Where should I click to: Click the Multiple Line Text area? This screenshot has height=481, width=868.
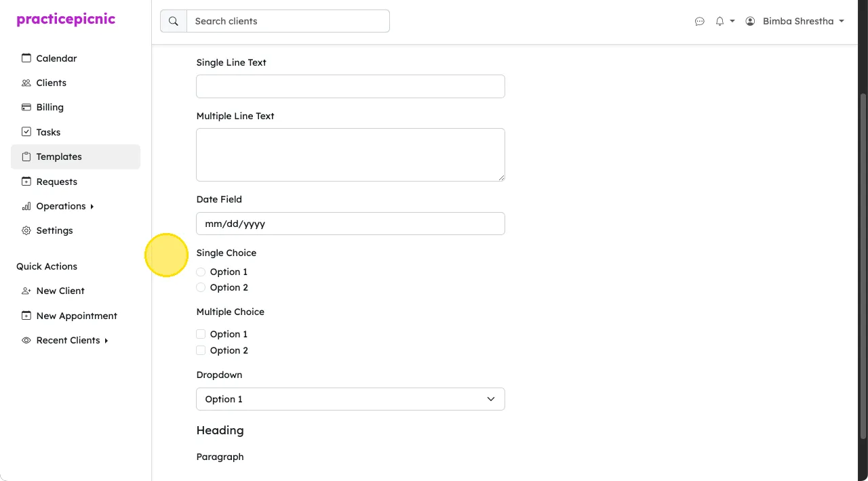(x=351, y=154)
